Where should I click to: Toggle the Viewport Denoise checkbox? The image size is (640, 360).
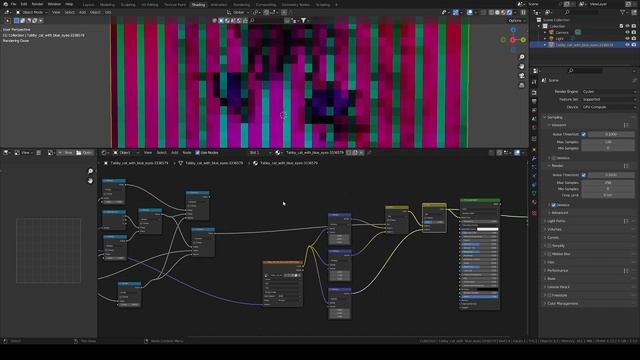[x=554, y=158]
